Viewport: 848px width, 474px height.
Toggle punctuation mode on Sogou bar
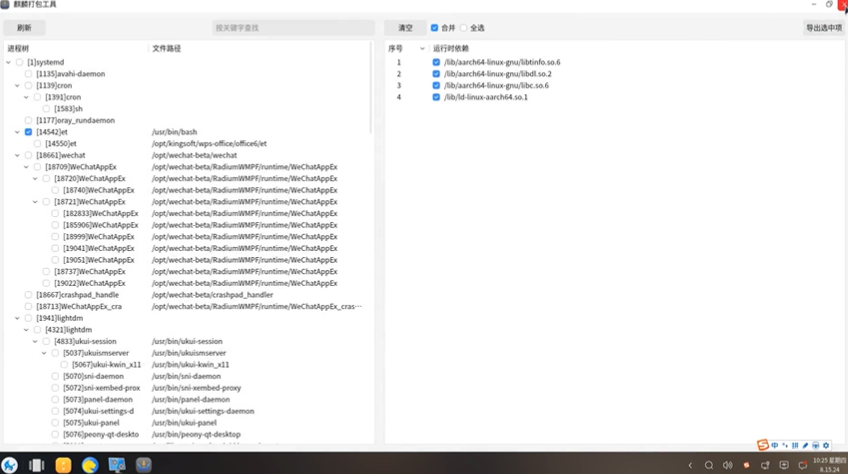[x=785, y=445]
